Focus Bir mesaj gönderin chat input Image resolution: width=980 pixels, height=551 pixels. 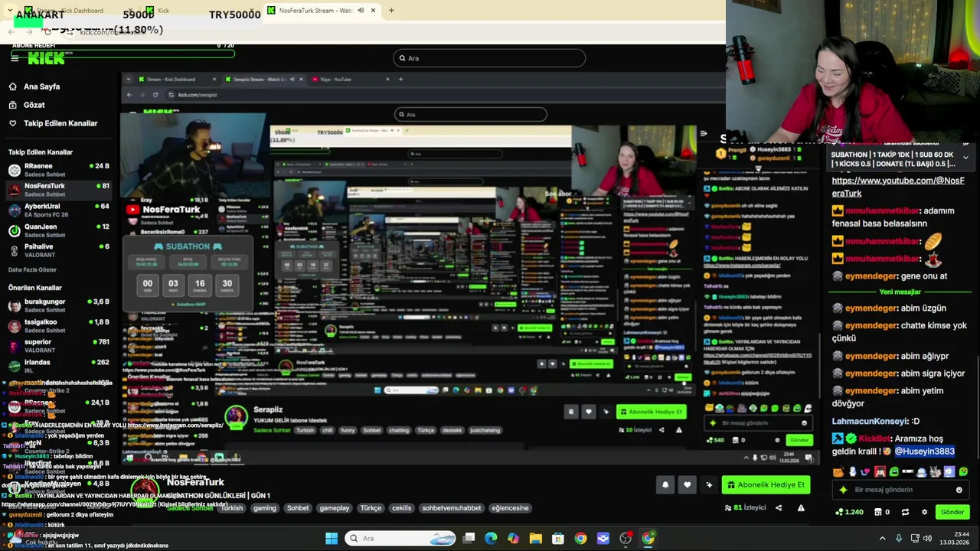[x=900, y=490]
